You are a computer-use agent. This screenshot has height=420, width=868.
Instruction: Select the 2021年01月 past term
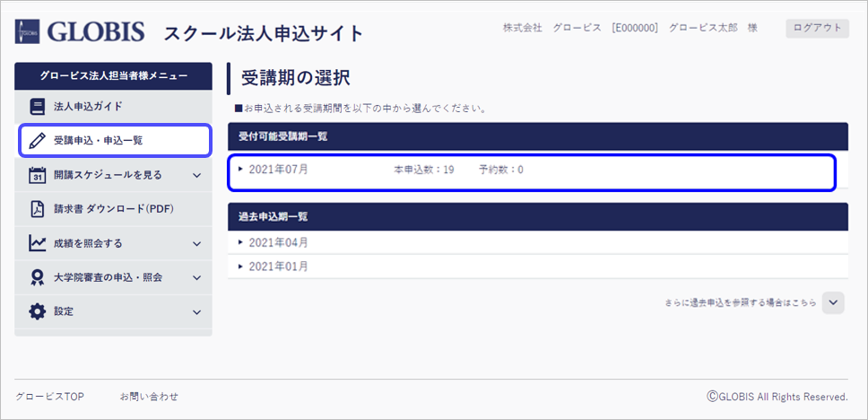[279, 267]
